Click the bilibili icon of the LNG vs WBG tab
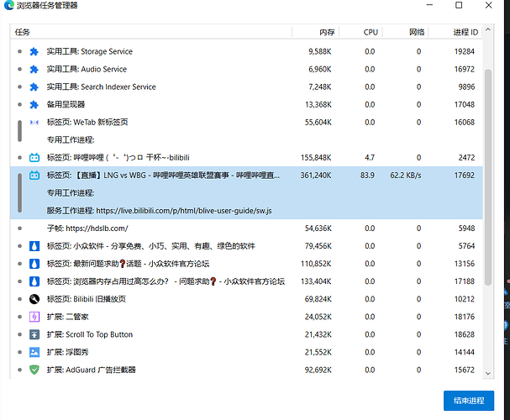 34,175
